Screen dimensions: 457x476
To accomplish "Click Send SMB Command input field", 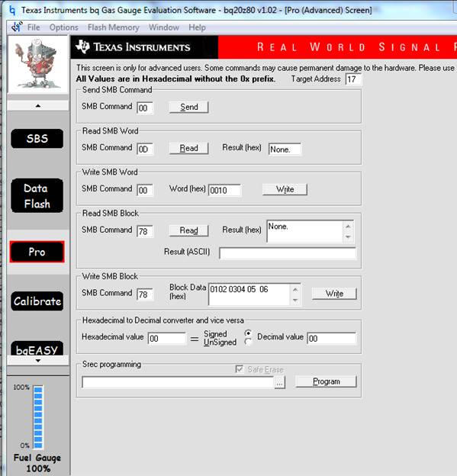I will [x=145, y=108].
